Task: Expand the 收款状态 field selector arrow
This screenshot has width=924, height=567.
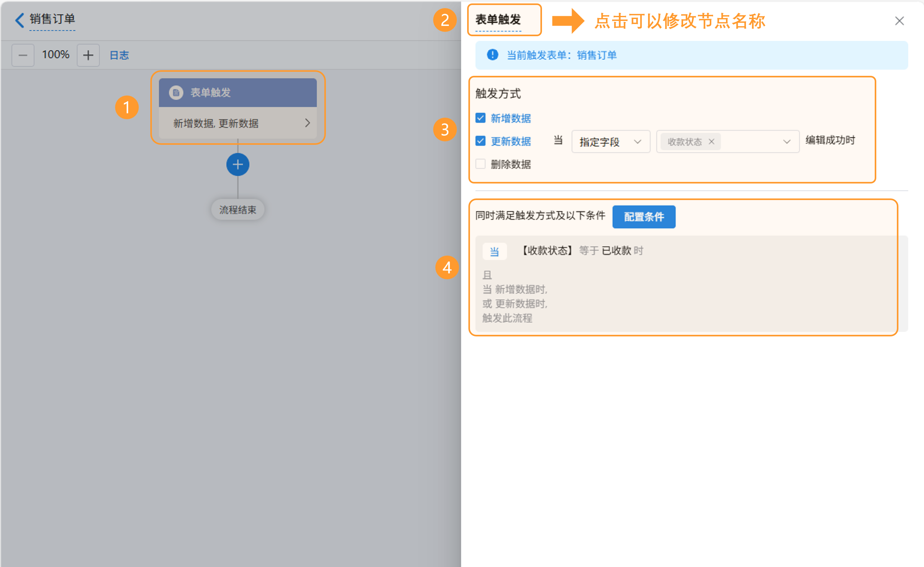Action: pyautogui.click(x=787, y=141)
